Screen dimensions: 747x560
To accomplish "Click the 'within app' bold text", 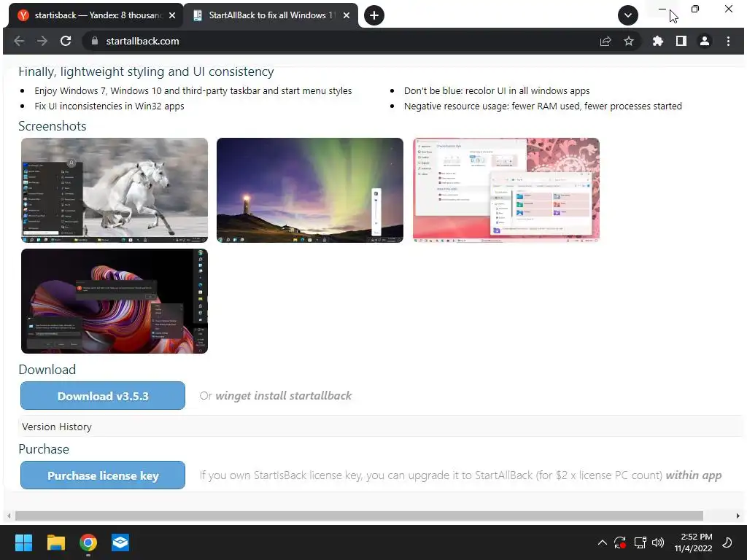I will click(x=694, y=475).
